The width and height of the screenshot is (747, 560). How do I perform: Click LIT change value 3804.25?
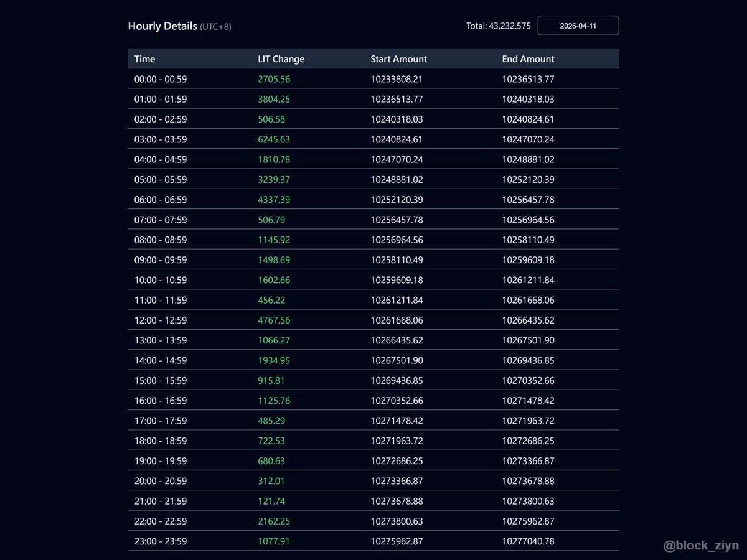[x=274, y=99]
